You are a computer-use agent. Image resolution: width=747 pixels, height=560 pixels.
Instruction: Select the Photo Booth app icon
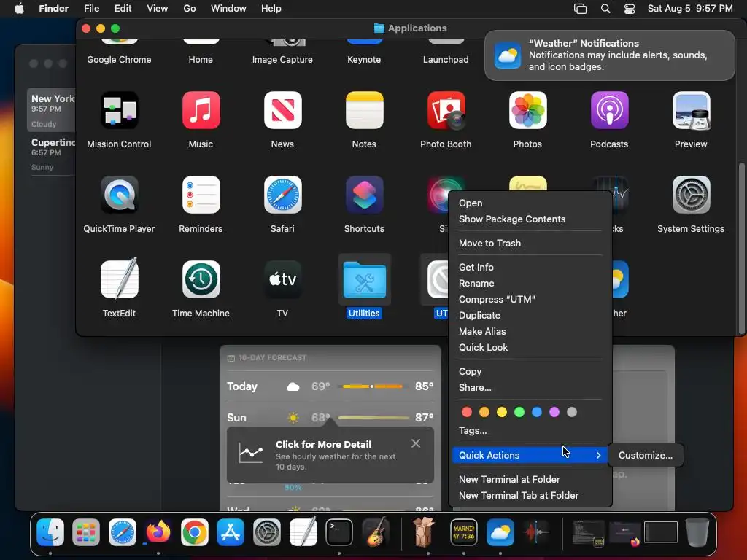pyautogui.click(x=446, y=111)
